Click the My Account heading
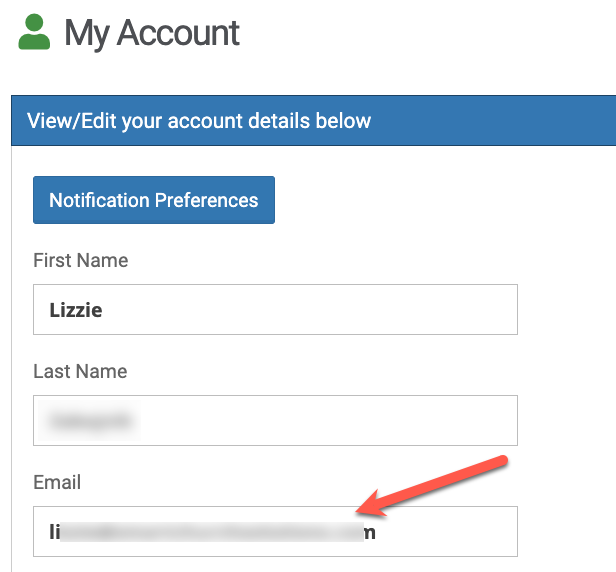Screen dimensions: 616x572 point(152,33)
